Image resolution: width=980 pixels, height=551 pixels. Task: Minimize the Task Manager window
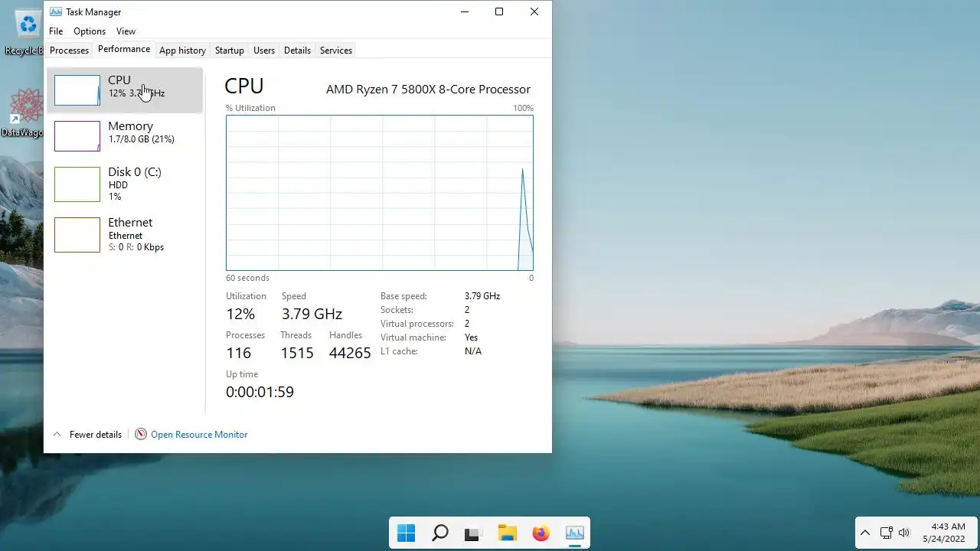click(464, 11)
